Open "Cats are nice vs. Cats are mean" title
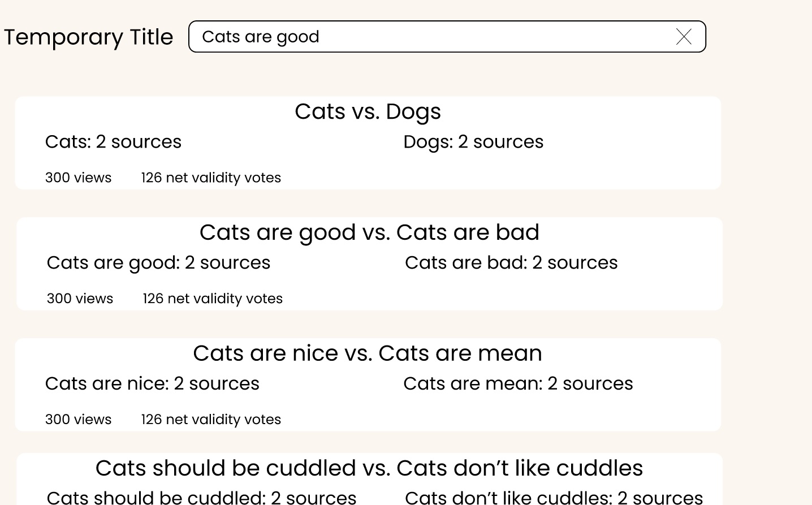Screen dimensions: 812x505 tap(368, 353)
